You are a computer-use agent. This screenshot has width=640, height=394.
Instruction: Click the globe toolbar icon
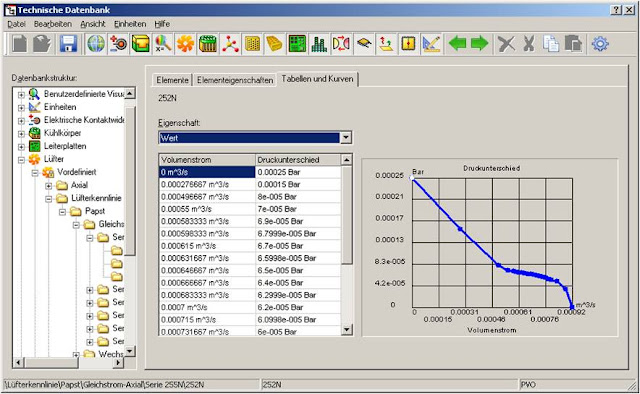pyautogui.click(x=96, y=44)
